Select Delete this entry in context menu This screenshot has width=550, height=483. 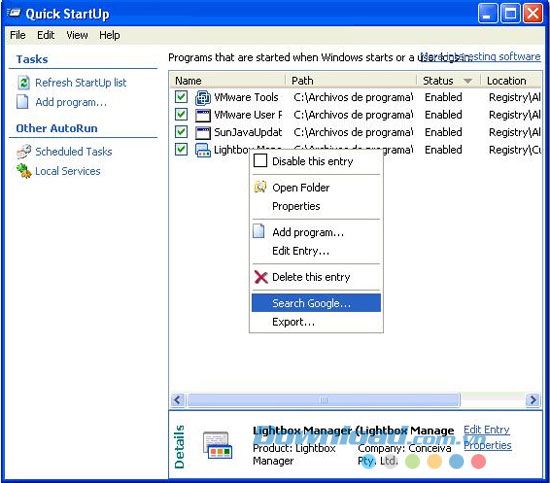(316, 277)
